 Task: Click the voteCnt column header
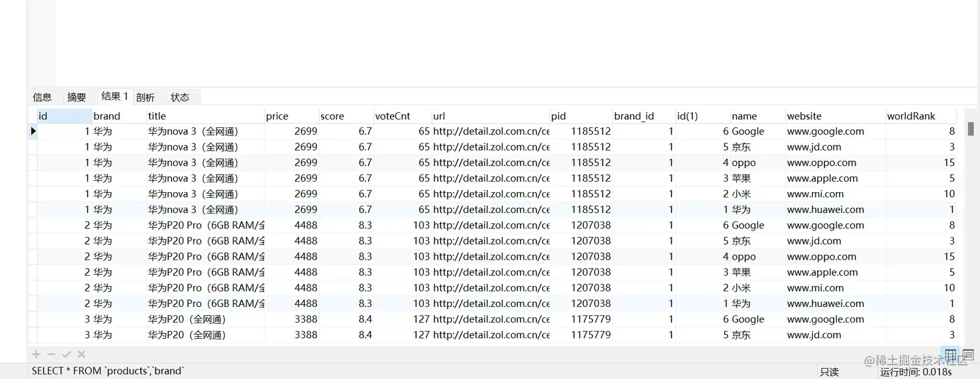click(402, 116)
